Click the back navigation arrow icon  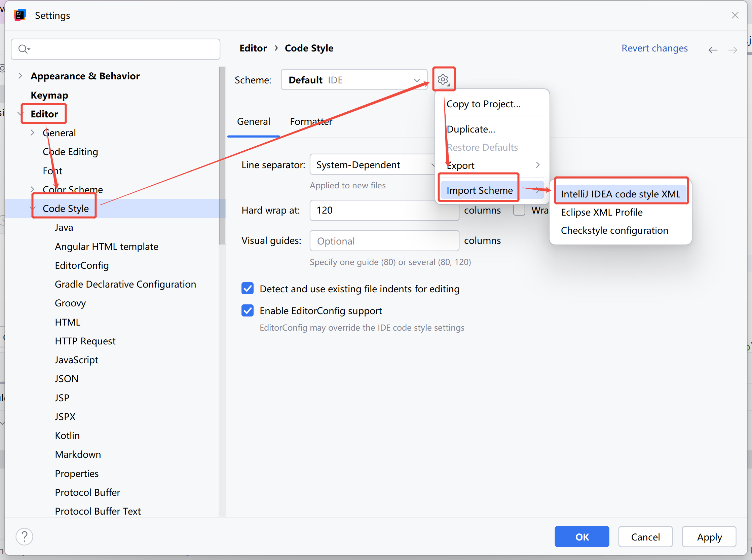(713, 50)
